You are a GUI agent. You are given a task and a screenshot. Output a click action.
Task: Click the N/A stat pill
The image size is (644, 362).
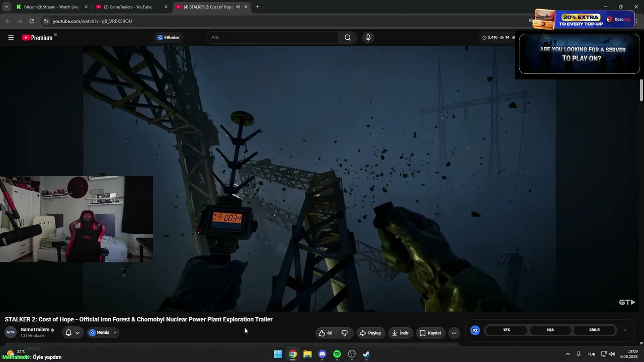click(x=550, y=330)
